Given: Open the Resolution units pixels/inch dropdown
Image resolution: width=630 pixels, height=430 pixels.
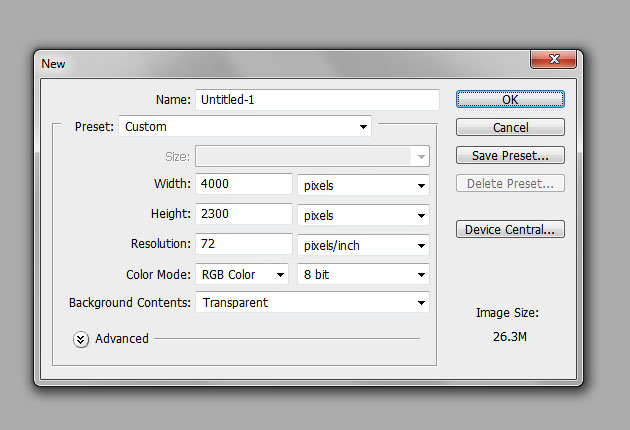Looking at the screenshot, I should pyautogui.click(x=363, y=245).
